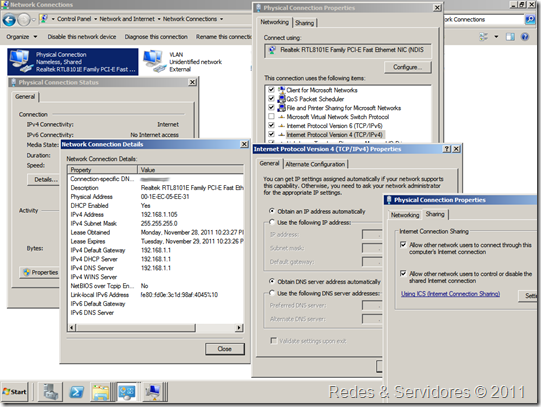Viewport: 541px width, 407px height.
Task: Select the General tab in IPv4 Properties
Action: (269, 163)
